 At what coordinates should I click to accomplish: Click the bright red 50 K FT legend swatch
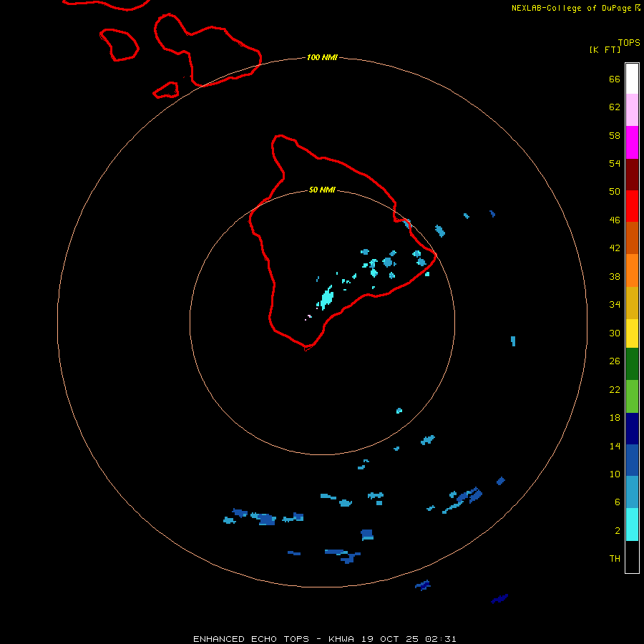[632, 206]
